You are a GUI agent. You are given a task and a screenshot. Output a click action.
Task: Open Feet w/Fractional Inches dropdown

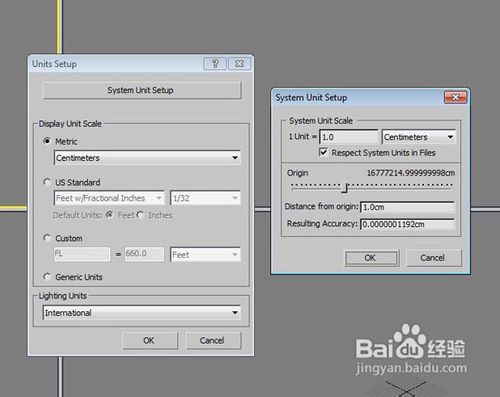pos(109,198)
